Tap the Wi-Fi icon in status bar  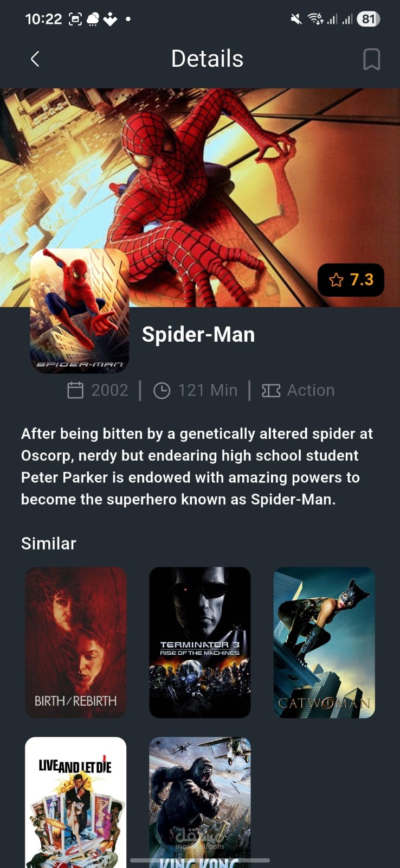point(315,20)
